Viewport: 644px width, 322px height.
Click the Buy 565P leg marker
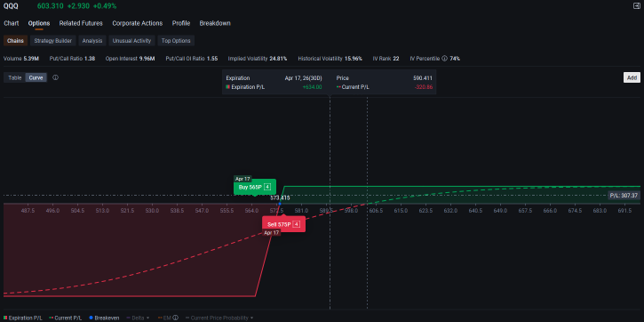[x=255, y=187]
